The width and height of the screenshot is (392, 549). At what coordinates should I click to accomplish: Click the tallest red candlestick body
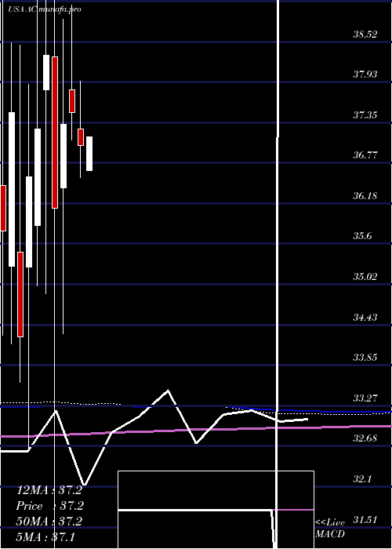(x=55, y=133)
